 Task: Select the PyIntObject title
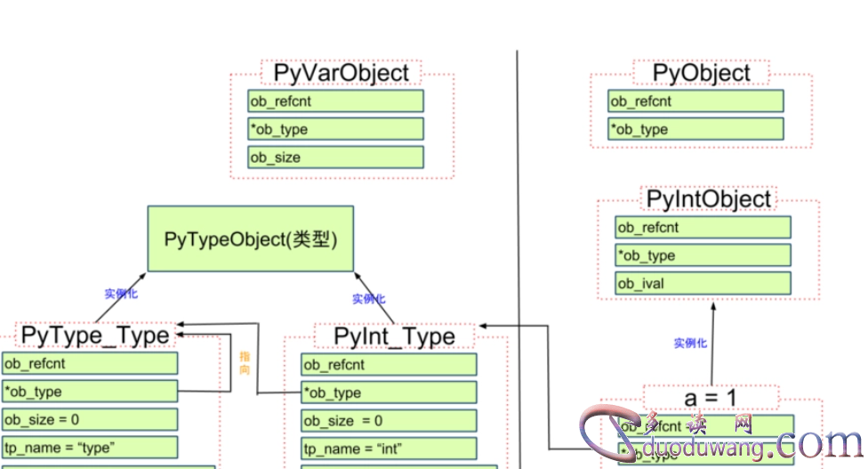[709, 198]
